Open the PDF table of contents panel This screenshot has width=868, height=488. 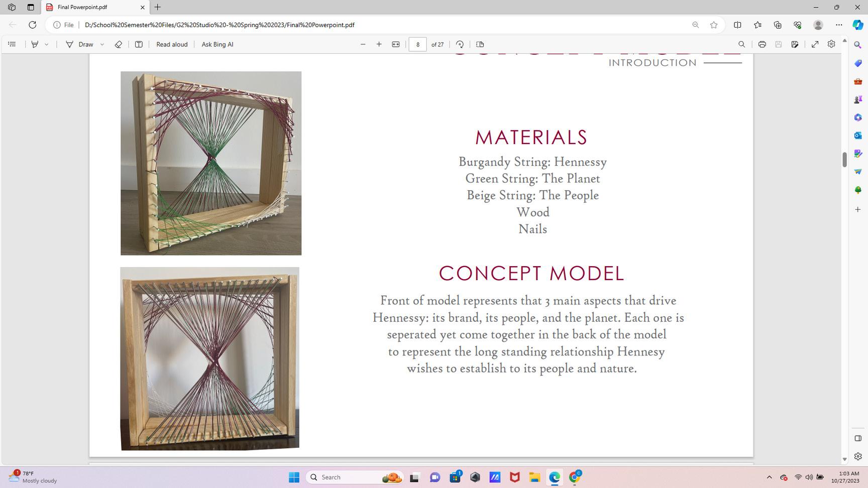[12, 44]
